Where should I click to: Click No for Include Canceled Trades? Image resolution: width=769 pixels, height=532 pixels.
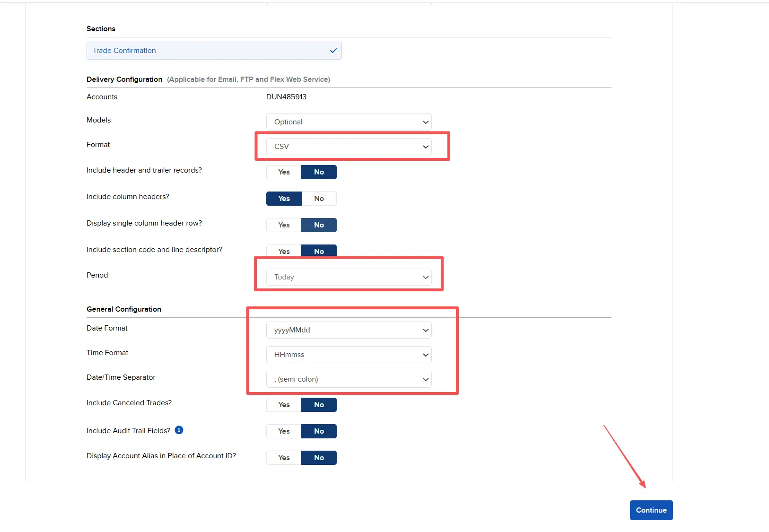coord(319,405)
